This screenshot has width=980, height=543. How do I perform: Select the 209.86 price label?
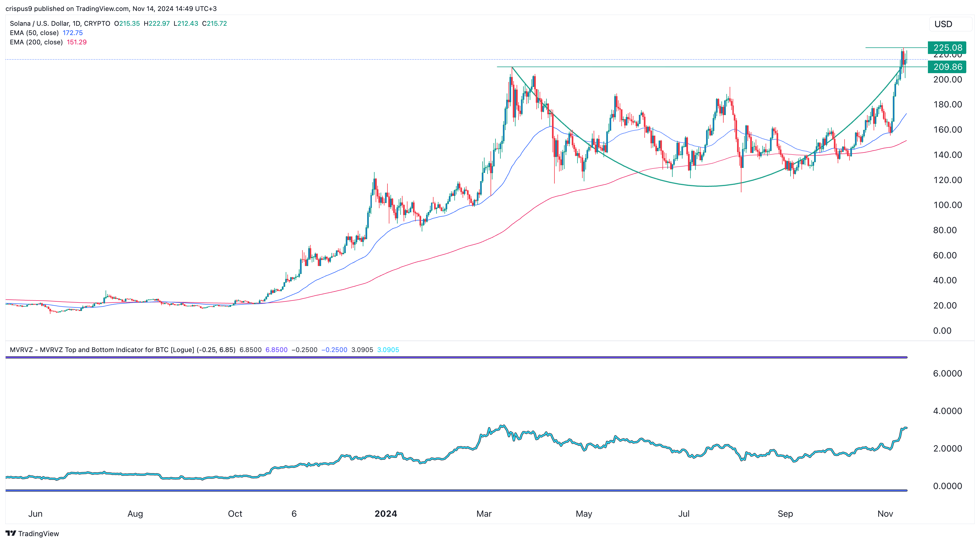(x=947, y=67)
